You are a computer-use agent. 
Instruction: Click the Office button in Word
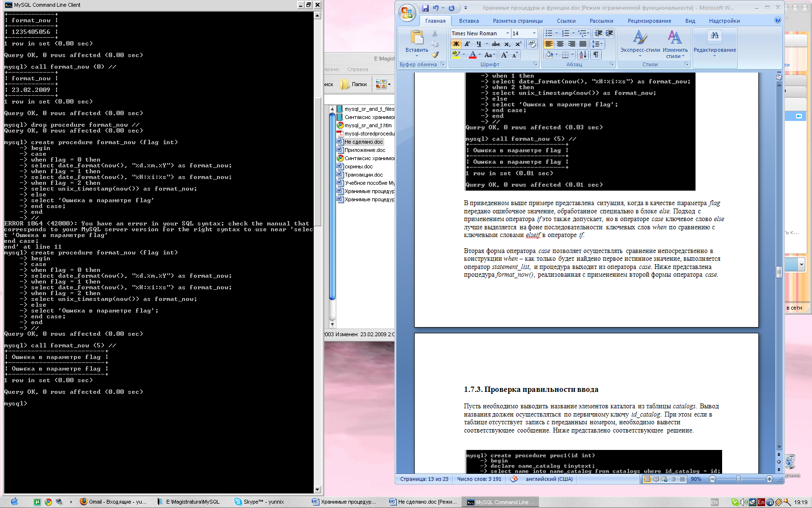(x=407, y=13)
